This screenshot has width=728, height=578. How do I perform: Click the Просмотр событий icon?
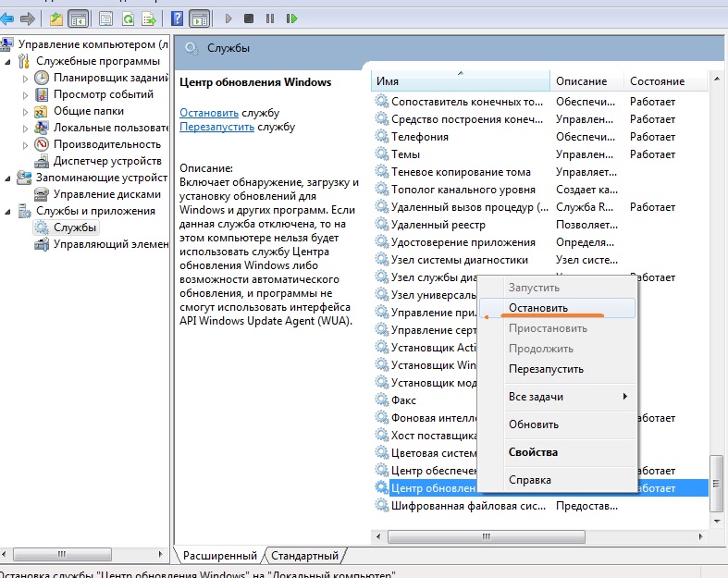(42, 94)
